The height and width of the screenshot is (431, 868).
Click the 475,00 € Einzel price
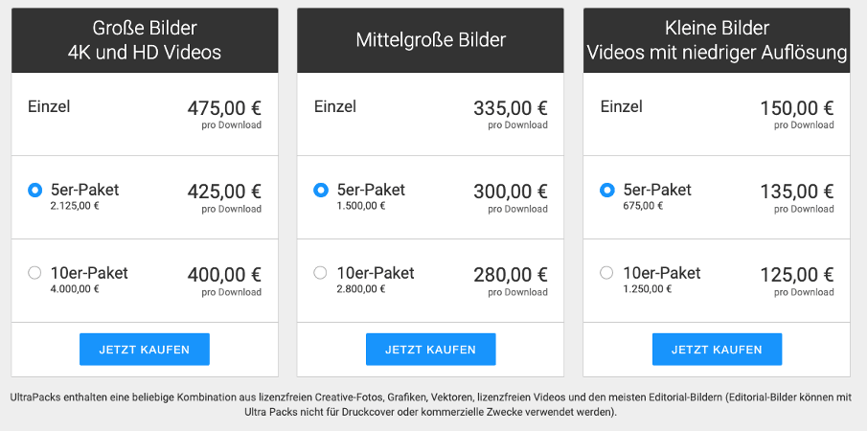(224, 108)
